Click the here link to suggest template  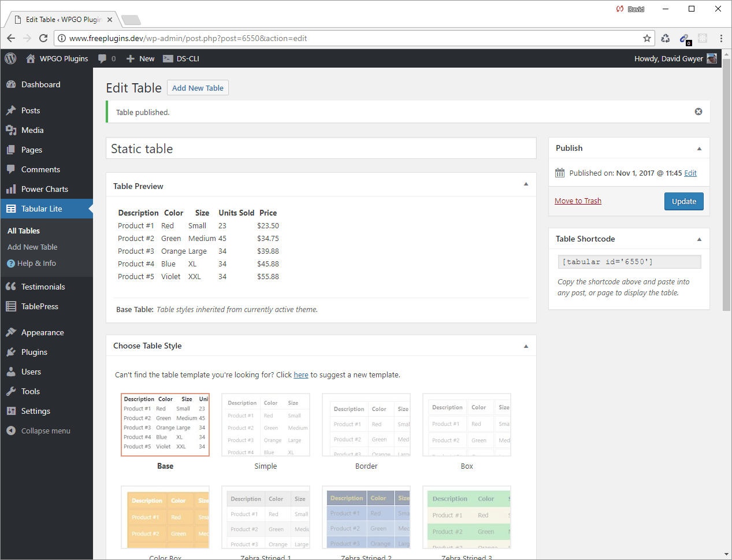tap(301, 374)
